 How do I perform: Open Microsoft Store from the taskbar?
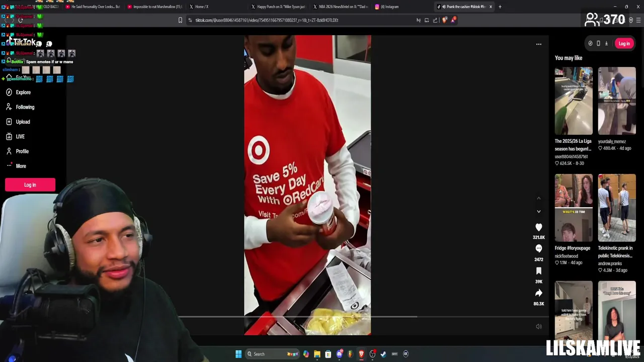coord(328,354)
